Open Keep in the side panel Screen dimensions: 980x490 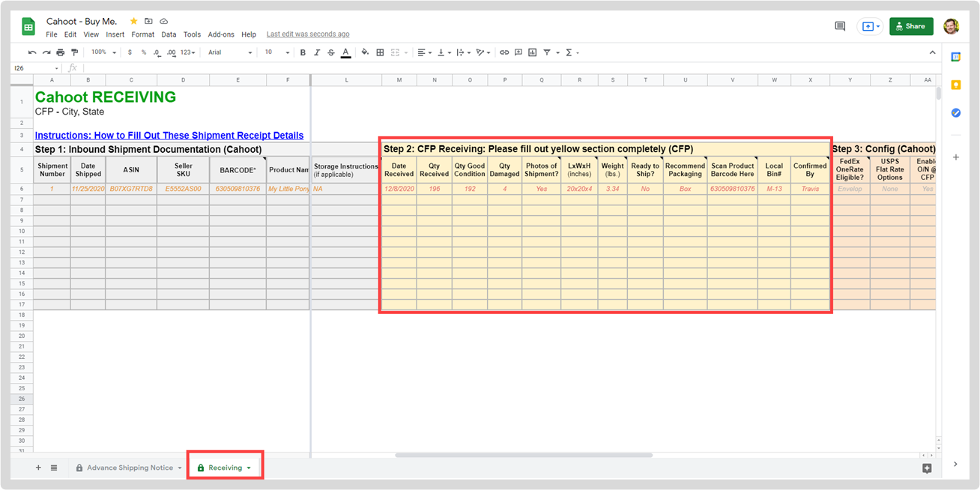pos(956,85)
